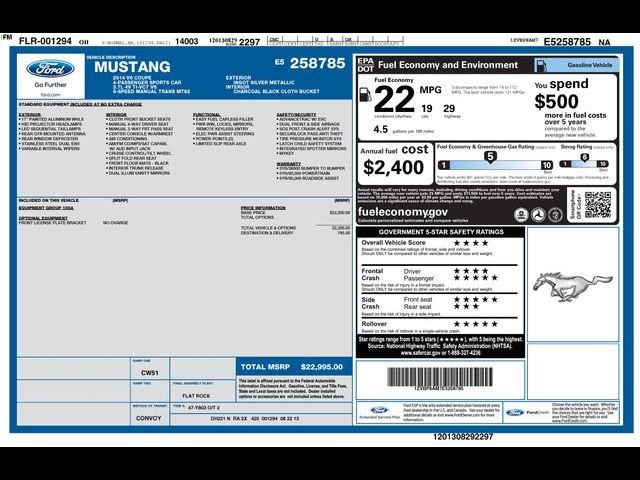Click the Overall Vehicle Score stars
The width and height of the screenshot is (640, 480).
pyautogui.click(x=471, y=243)
